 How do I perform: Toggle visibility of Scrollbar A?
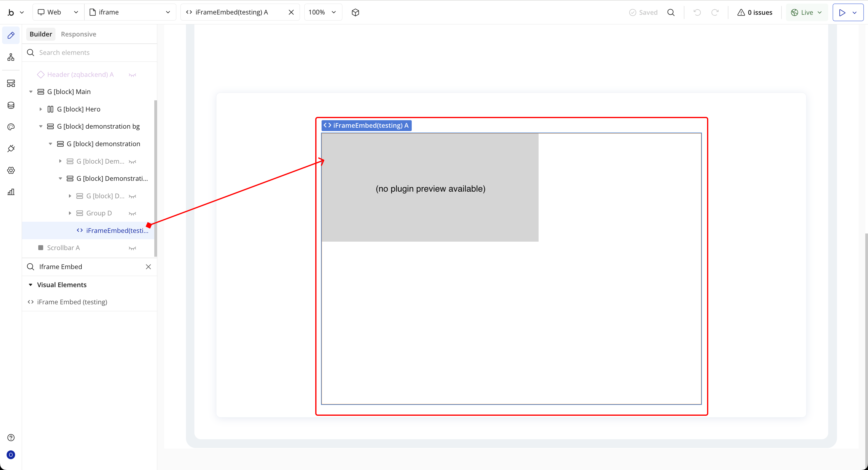pos(132,248)
